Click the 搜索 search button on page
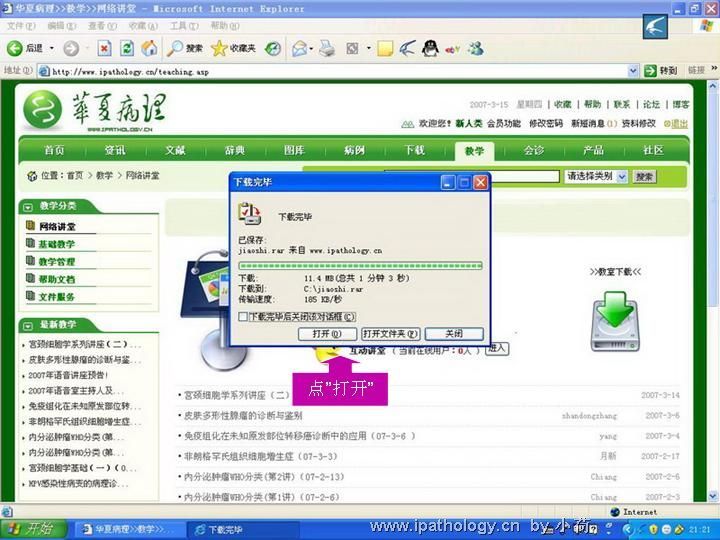 pyautogui.click(x=644, y=177)
